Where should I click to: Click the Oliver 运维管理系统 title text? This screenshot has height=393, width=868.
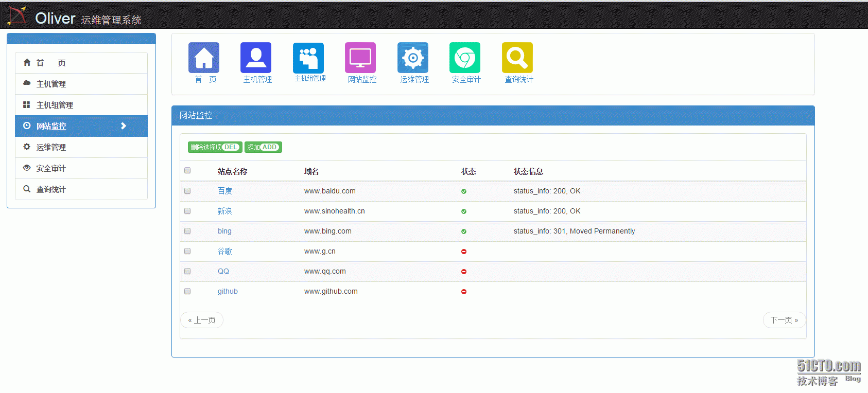click(x=88, y=19)
